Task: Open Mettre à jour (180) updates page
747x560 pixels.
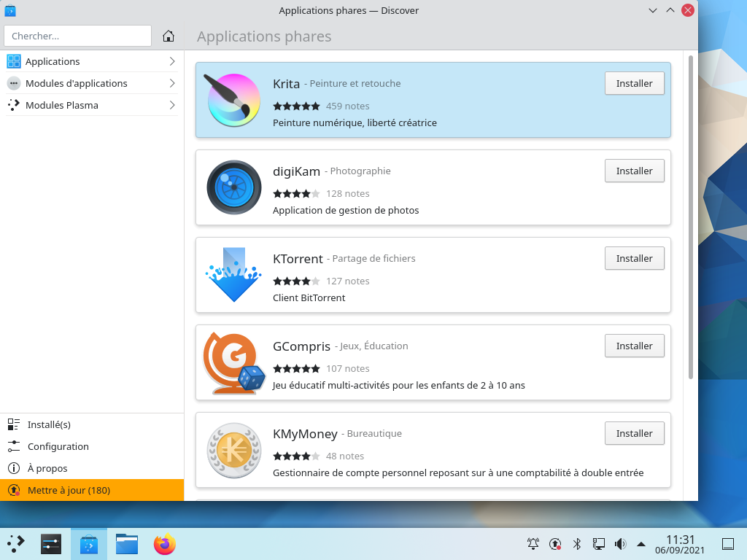Action: click(92, 490)
